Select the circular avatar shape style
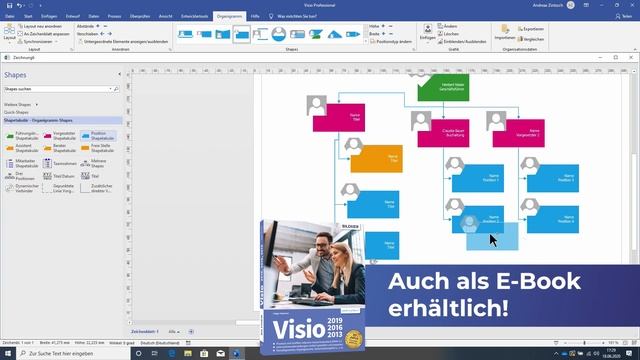 pos(279,34)
